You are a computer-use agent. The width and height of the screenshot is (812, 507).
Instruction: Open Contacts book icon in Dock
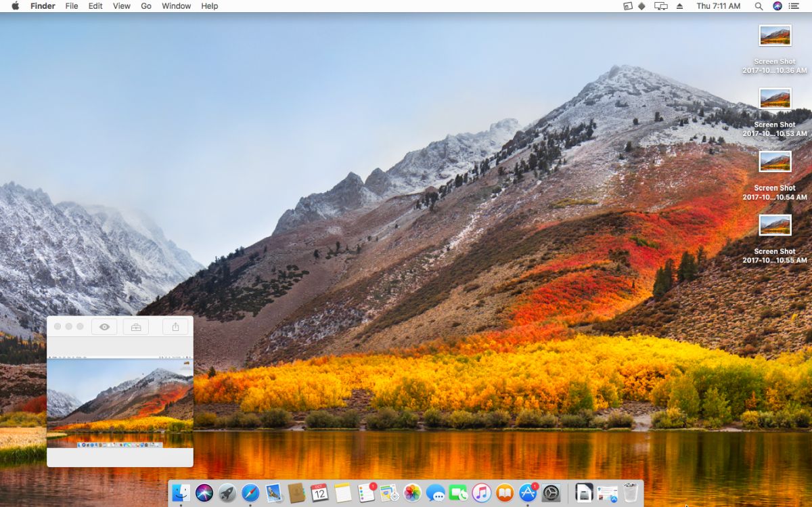pos(296,493)
